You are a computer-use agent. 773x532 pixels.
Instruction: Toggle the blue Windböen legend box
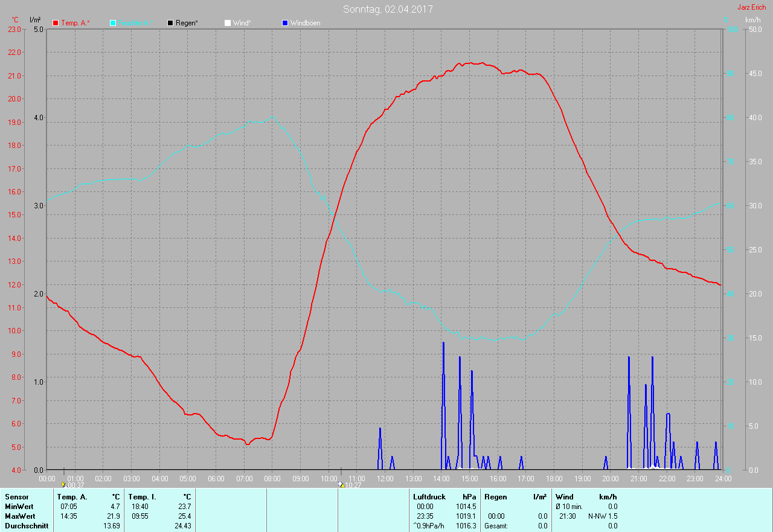tap(285, 23)
